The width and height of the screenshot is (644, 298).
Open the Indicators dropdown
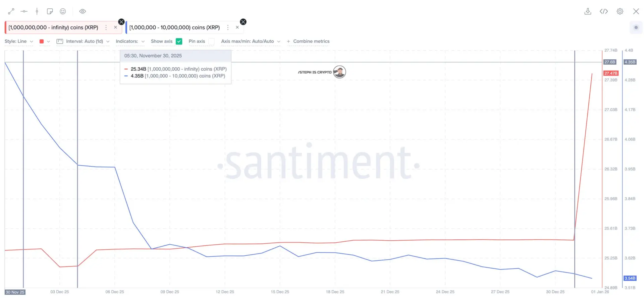(x=130, y=41)
